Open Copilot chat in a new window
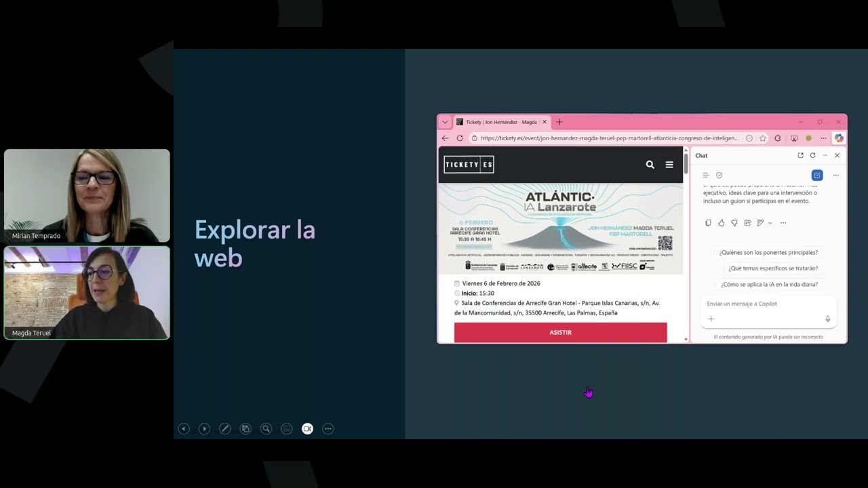Screen dimensions: 868x488 [x=800, y=155]
